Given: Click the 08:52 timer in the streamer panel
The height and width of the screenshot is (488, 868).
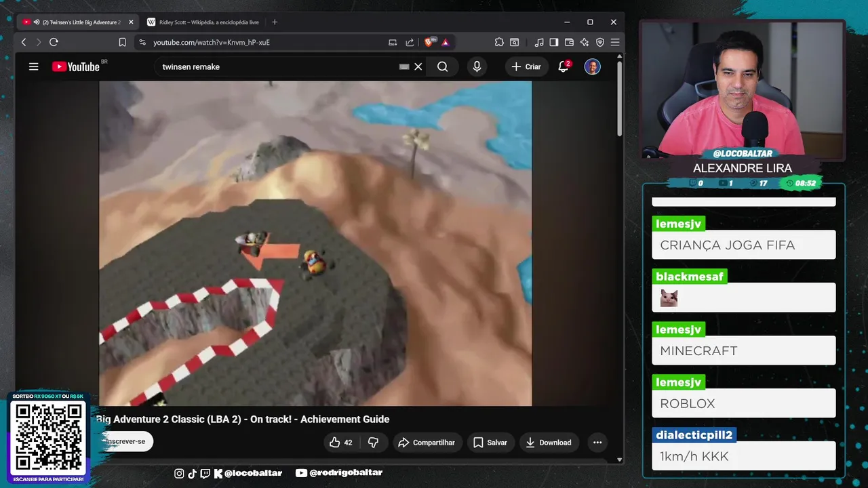Looking at the screenshot, I should point(801,183).
